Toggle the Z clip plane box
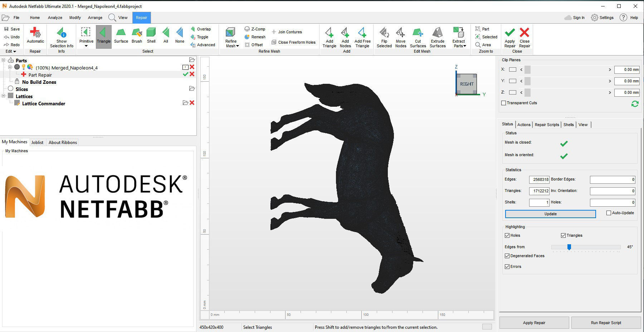 coord(513,92)
